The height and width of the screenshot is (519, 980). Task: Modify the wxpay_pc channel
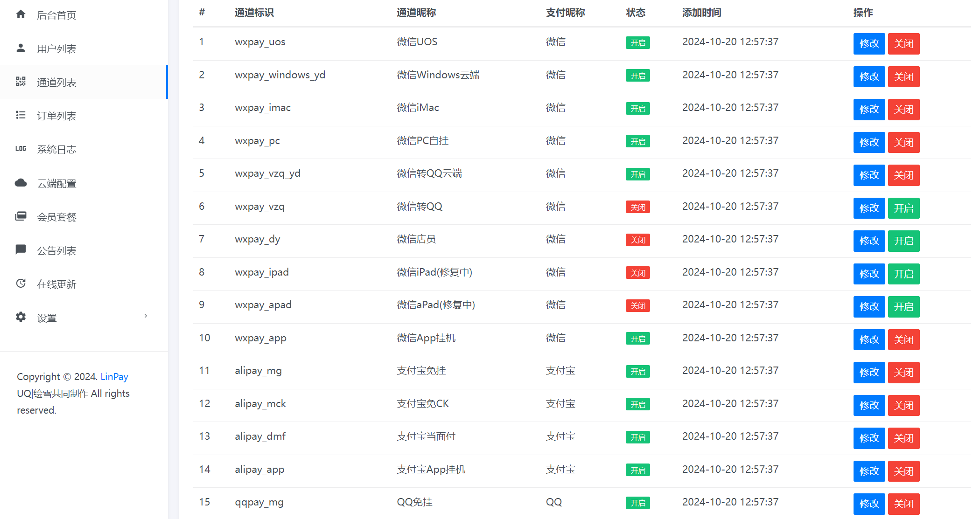pos(869,142)
